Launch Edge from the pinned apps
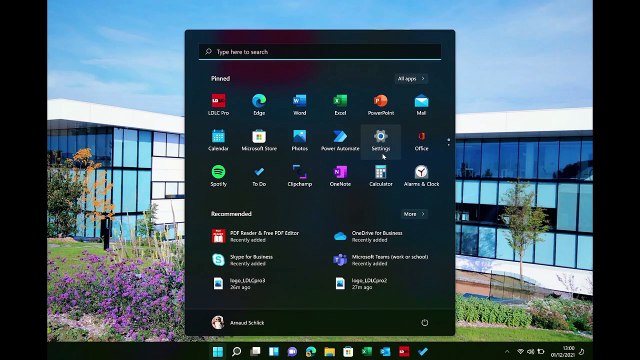 (x=259, y=104)
